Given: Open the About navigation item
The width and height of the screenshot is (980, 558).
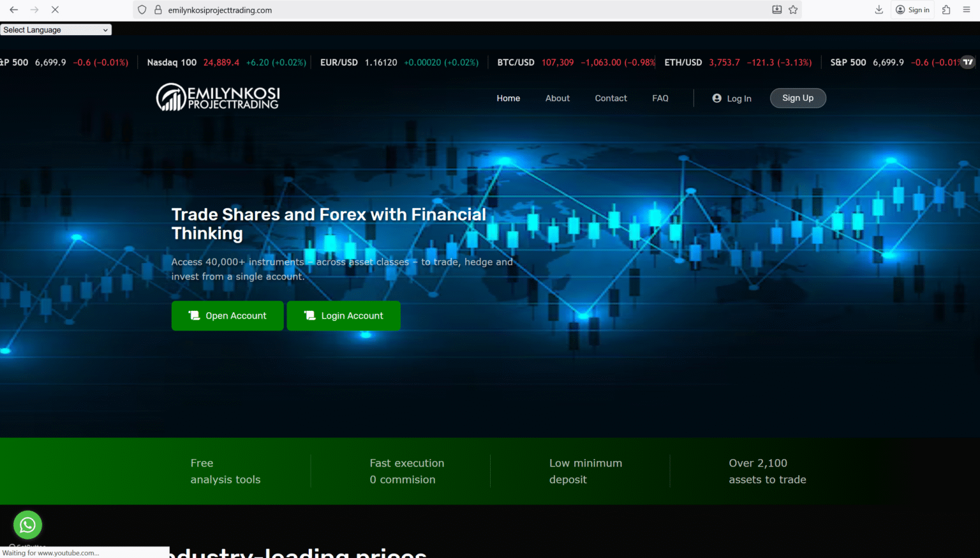Looking at the screenshot, I should point(557,98).
